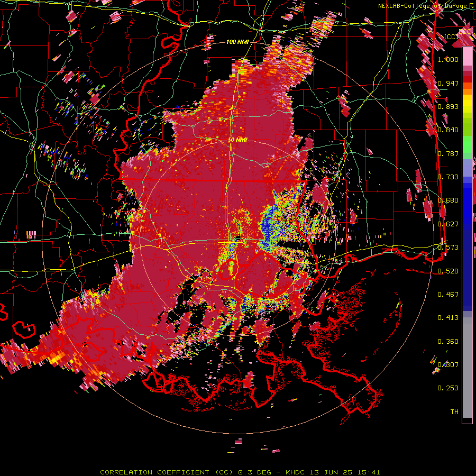Select the 0.520 scale value
Viewport: 476px width, 476px height.
click(x=448, y=271)
